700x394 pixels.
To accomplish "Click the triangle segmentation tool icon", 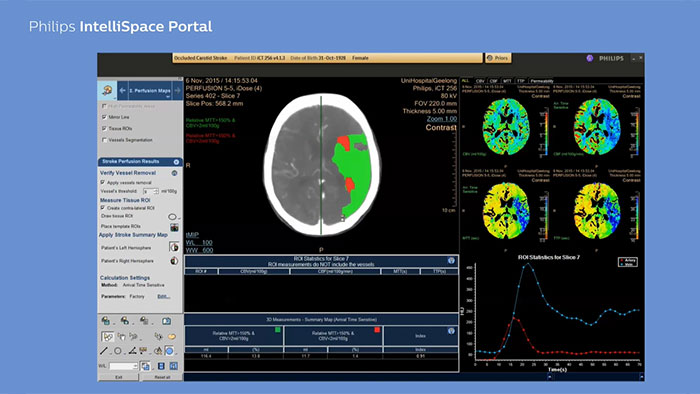I will click(158, 351).
